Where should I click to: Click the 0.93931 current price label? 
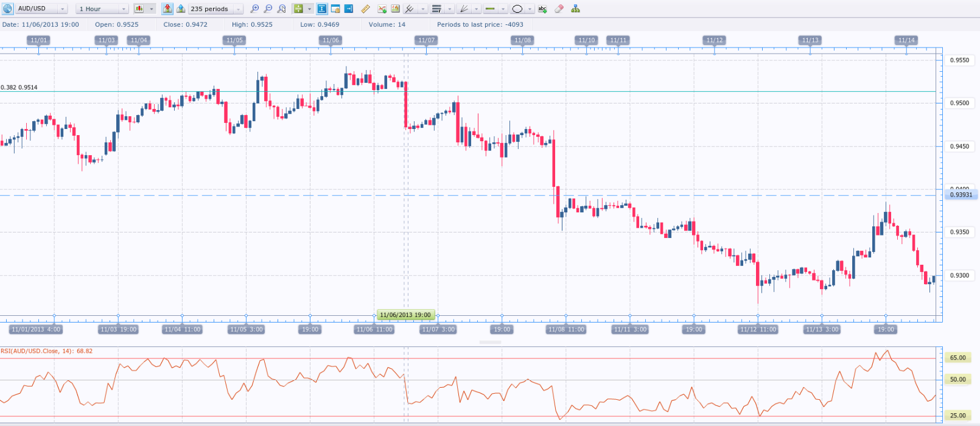(x=961, y=195)
